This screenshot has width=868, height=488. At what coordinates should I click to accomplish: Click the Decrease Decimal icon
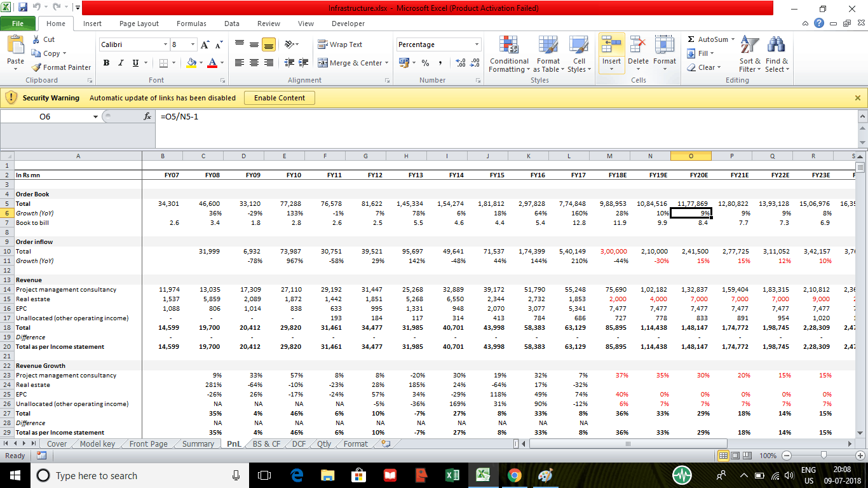(474, 63)
